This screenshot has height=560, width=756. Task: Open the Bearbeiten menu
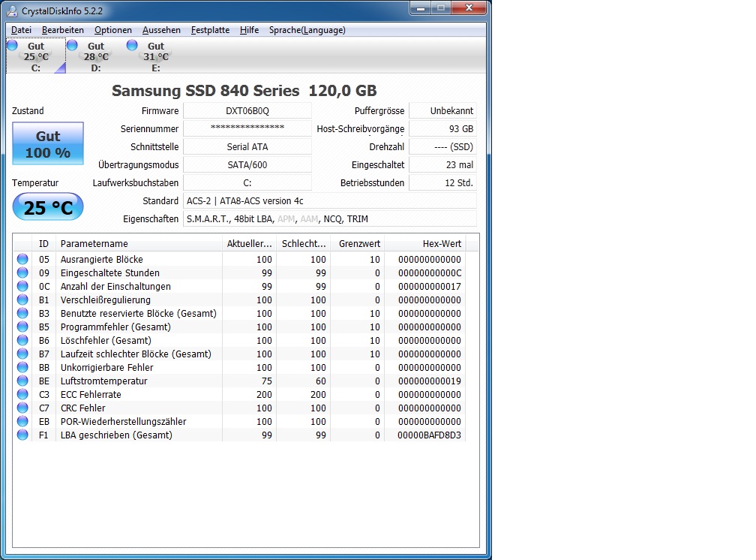coord(63,30)
